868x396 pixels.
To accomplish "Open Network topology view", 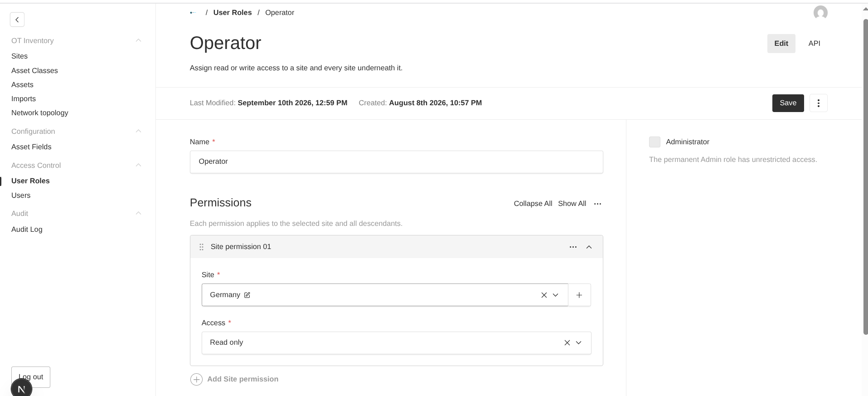I will click(40, 113).
